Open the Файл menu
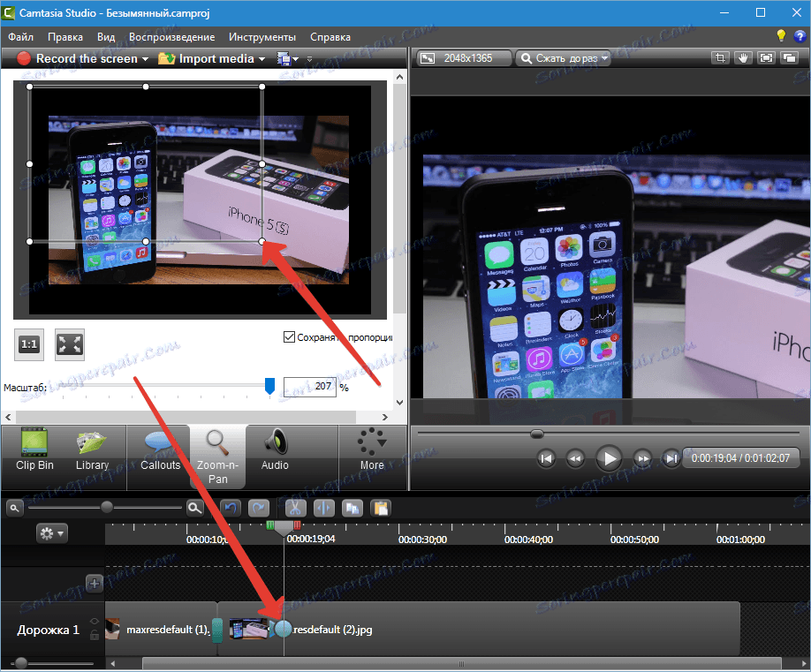This screenshot has width=811, height=672. pos(20,37)
